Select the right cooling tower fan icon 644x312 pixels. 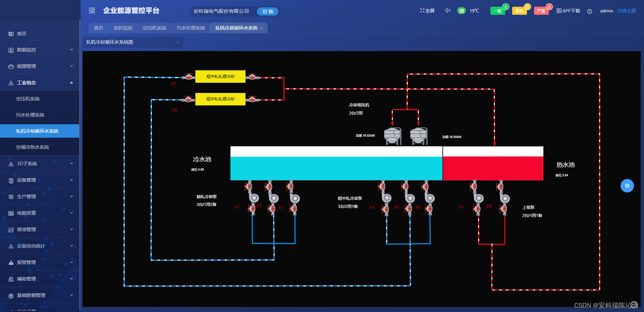click(x=419, y=136)
